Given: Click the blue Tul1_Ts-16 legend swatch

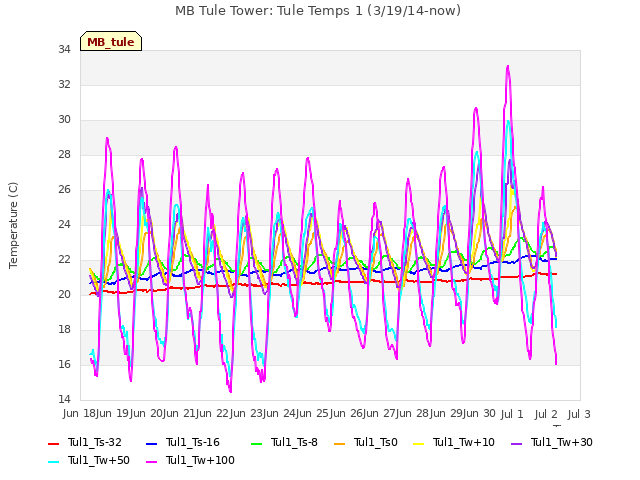Looking at the screenshot, I should point(151,444).
